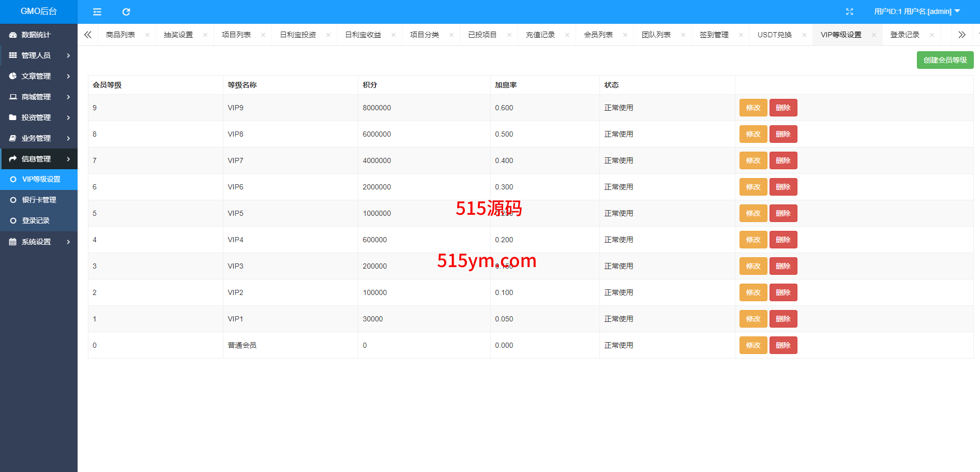Click 修改 for the 普通会员 row
The width and height of the screenshot is (980, 472).
click(x=753, y=345)
